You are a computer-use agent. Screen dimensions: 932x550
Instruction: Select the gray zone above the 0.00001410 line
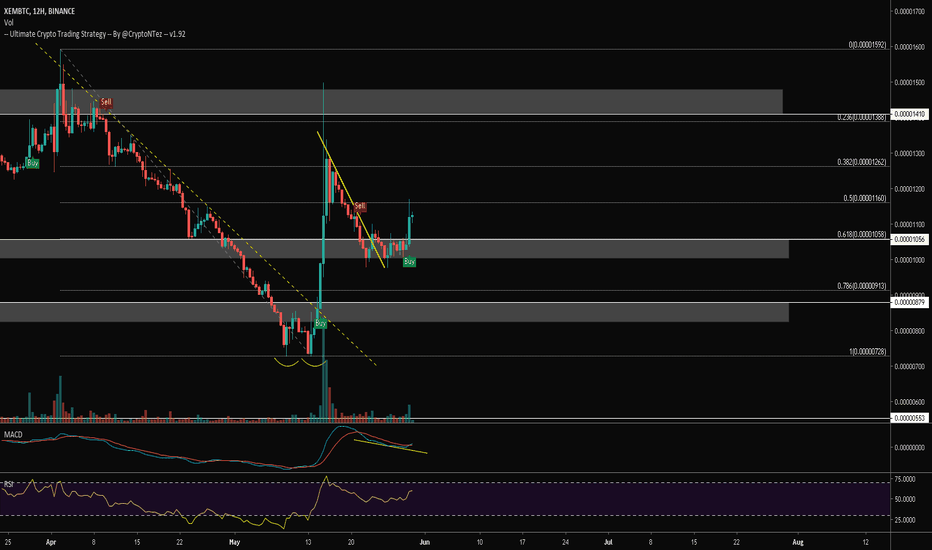click(391, 101)
